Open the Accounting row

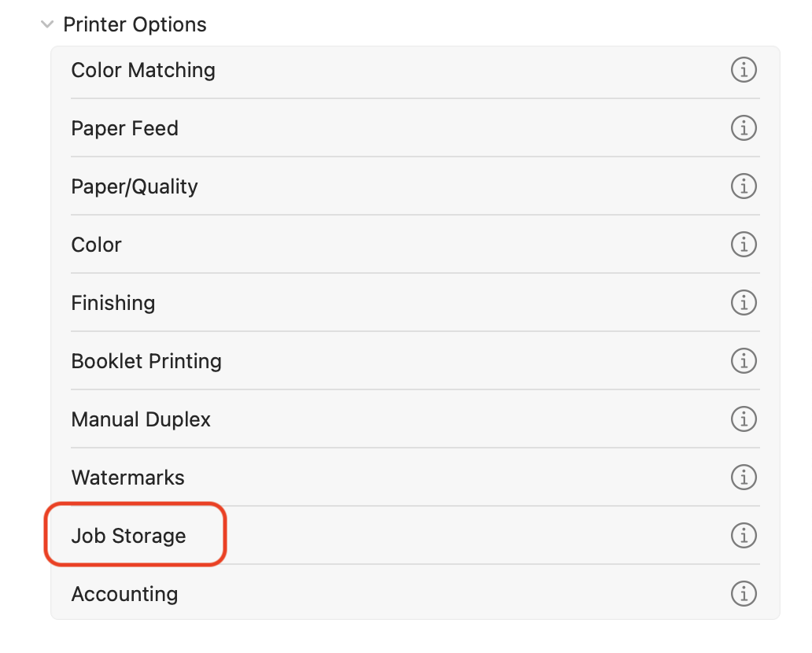pos(415,593)
